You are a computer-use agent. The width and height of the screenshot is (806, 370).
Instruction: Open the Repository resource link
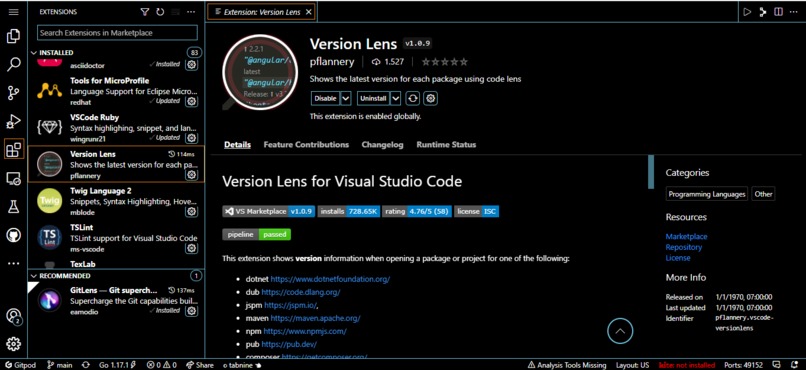[x=684, y=247]
